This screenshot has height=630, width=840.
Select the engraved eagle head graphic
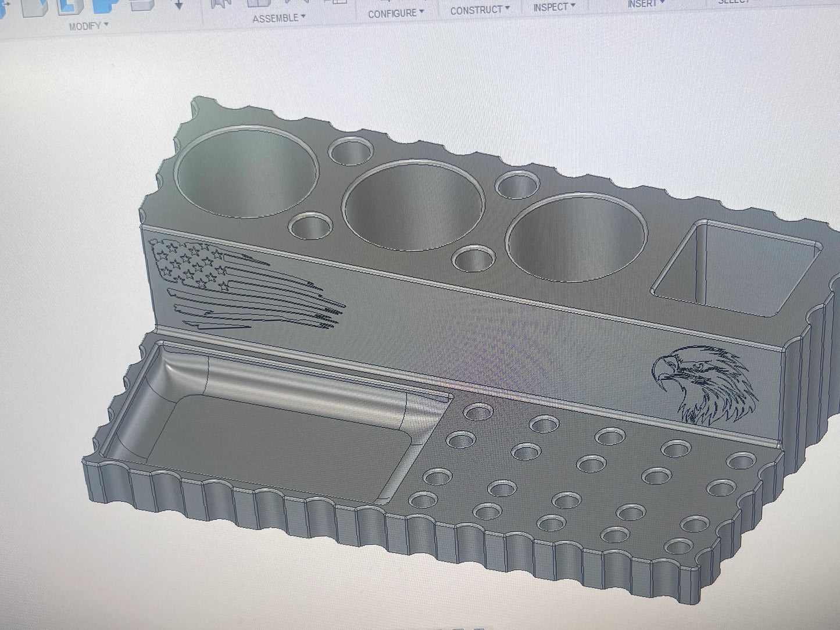(x=705, y=384)
